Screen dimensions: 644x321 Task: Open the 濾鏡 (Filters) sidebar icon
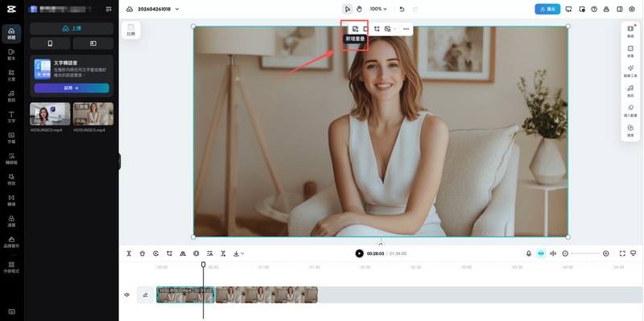[x=11, y=221]
